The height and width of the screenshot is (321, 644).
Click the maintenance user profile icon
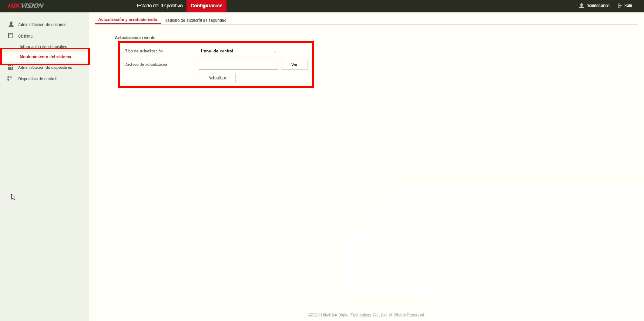pos(581,6)
